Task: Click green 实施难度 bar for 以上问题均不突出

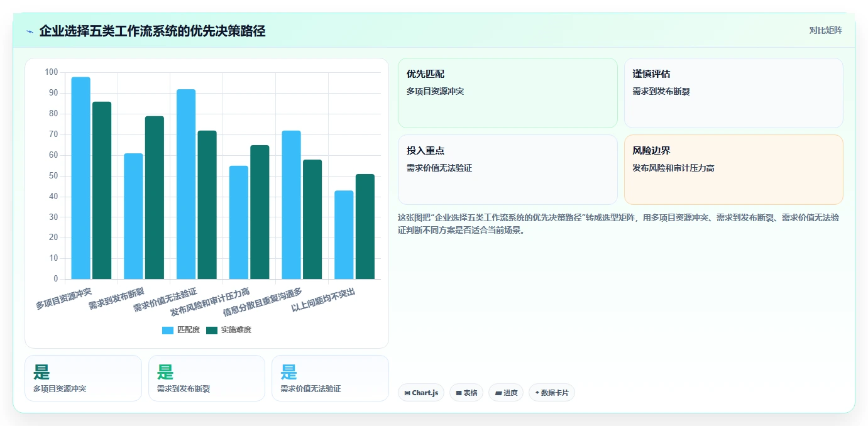Action: click(x=365, y=226)
